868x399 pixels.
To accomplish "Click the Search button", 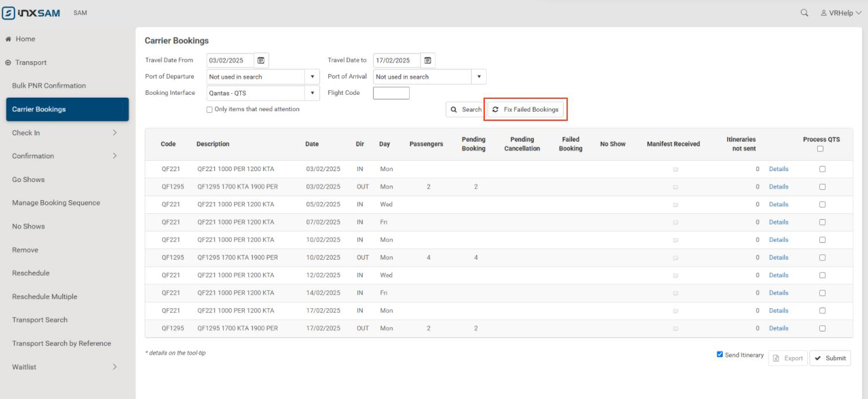I will (465, 109).
